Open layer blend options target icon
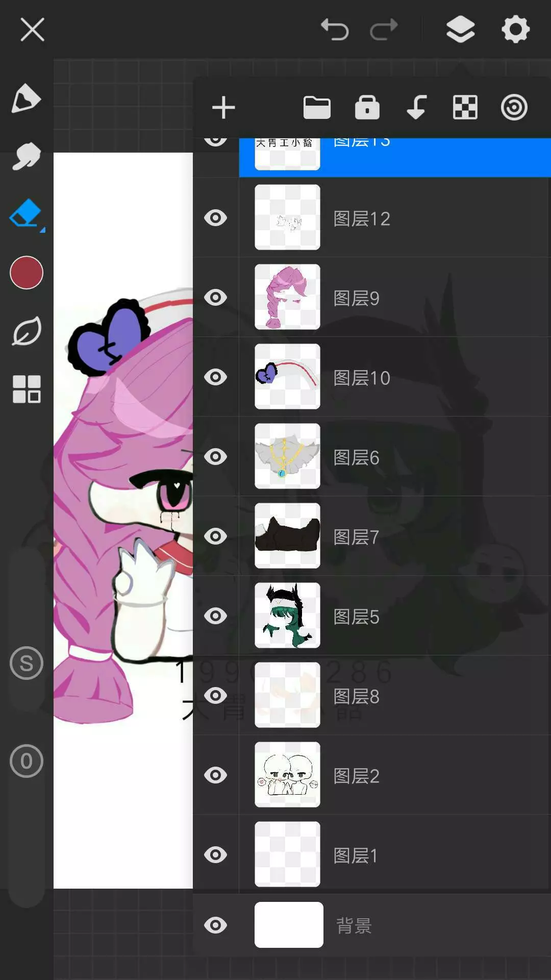Screen dimensions: 551x980 point(514,108)
